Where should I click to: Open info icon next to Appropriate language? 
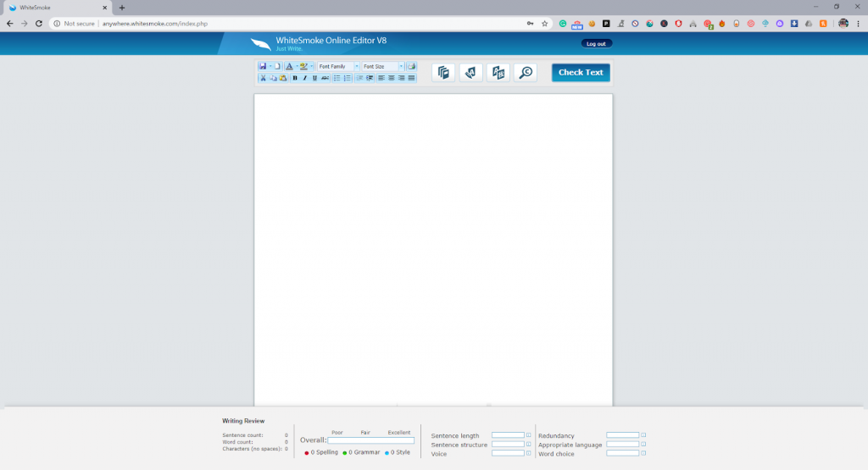click(x=643, y=444)
